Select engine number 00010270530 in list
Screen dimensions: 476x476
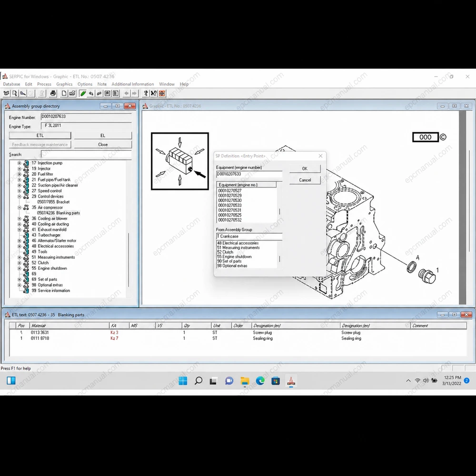point(230,200)
